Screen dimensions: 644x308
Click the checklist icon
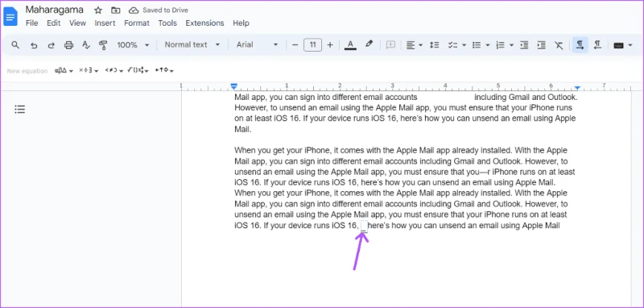tap(452, 45)
